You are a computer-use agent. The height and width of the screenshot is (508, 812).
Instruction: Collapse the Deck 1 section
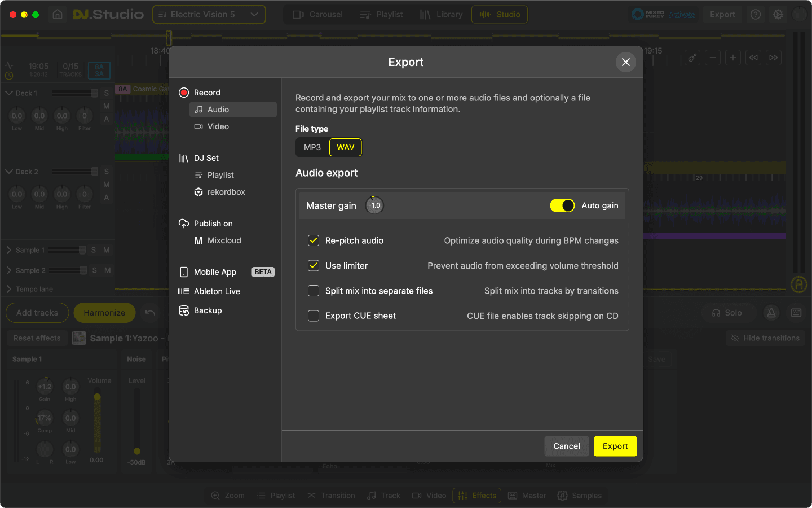[x=9, y=93]
